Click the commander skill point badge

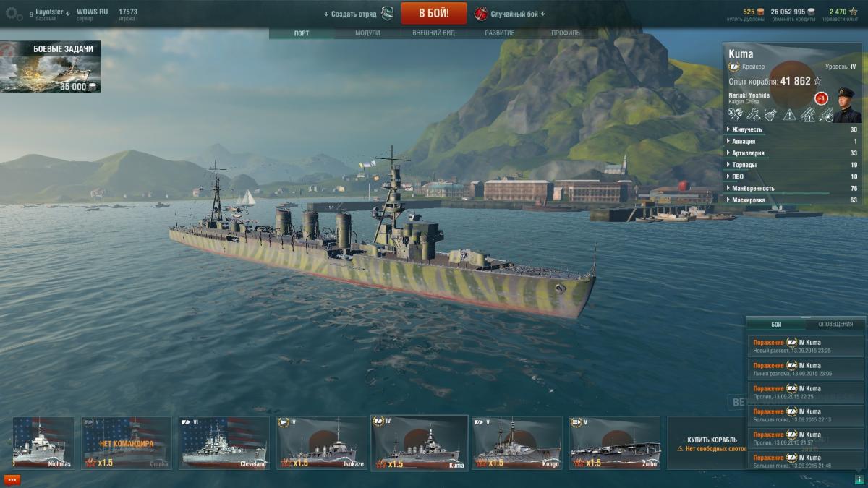point(821,98)
